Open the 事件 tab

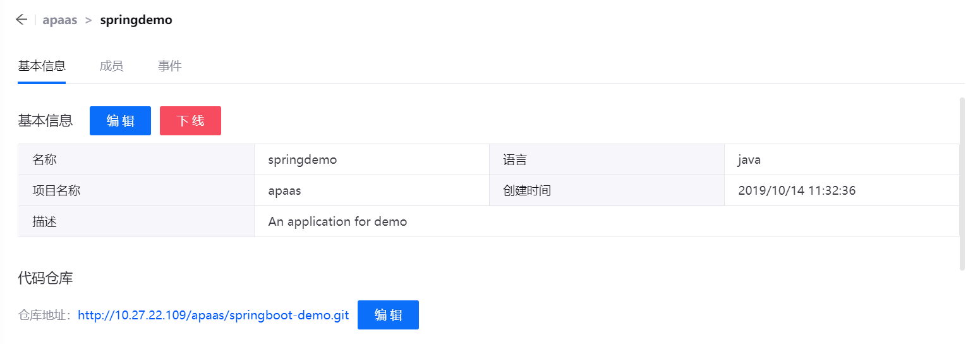pyautogui.click(x=169, y=66)
